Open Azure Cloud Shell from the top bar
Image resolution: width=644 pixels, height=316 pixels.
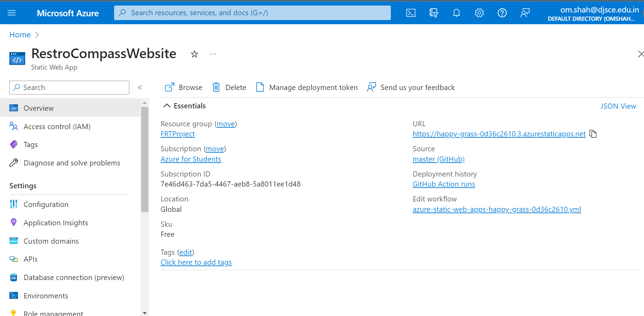(x=411, y=12)
